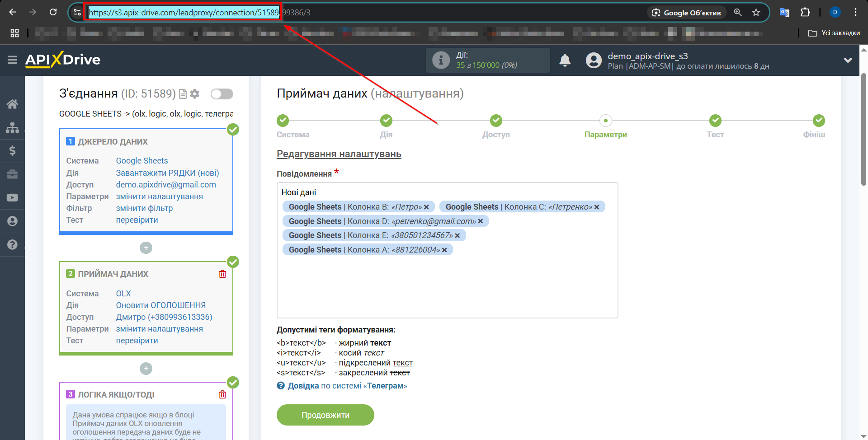Screen dimensions: 868x440
Task: Open site info icon in address bar
Action: (x=77, y=12)
